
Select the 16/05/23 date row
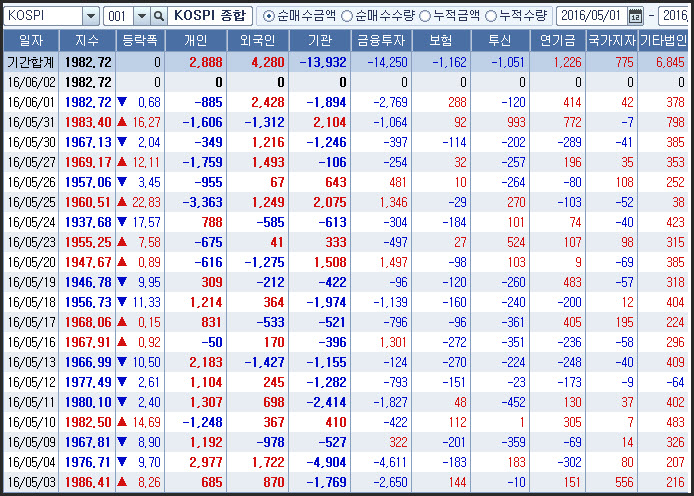(346, 242)
